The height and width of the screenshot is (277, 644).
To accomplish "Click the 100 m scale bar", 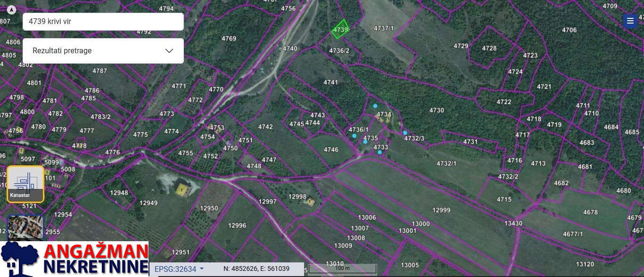I will (342, 269).
